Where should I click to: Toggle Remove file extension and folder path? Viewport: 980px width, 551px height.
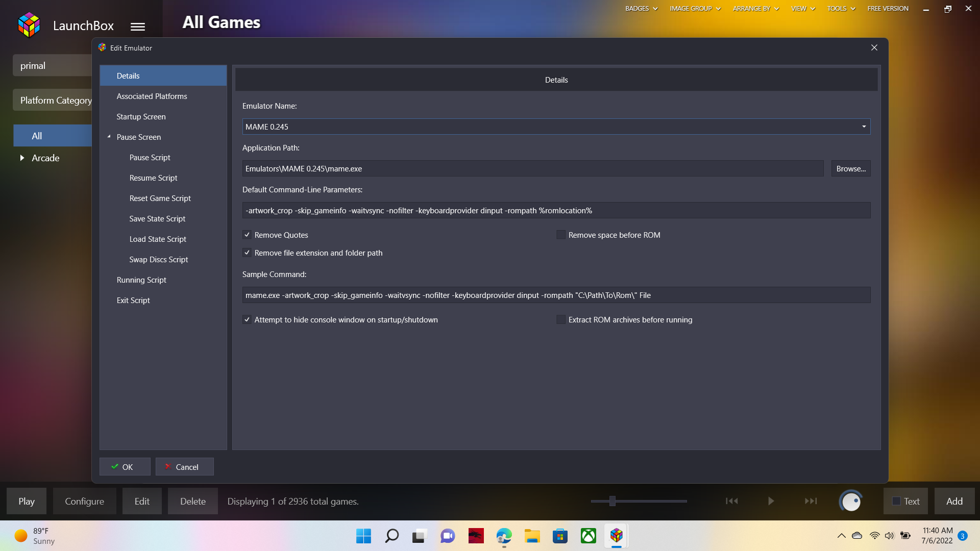[x=247, y=253]
